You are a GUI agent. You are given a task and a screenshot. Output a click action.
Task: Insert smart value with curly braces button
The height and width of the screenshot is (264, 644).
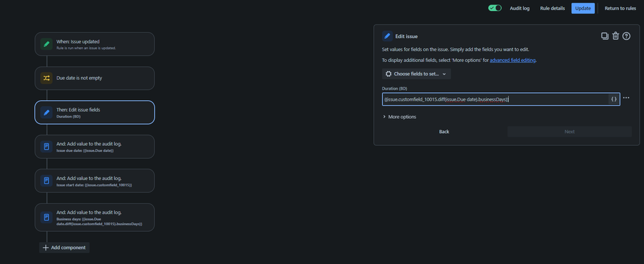coord(614,99)
